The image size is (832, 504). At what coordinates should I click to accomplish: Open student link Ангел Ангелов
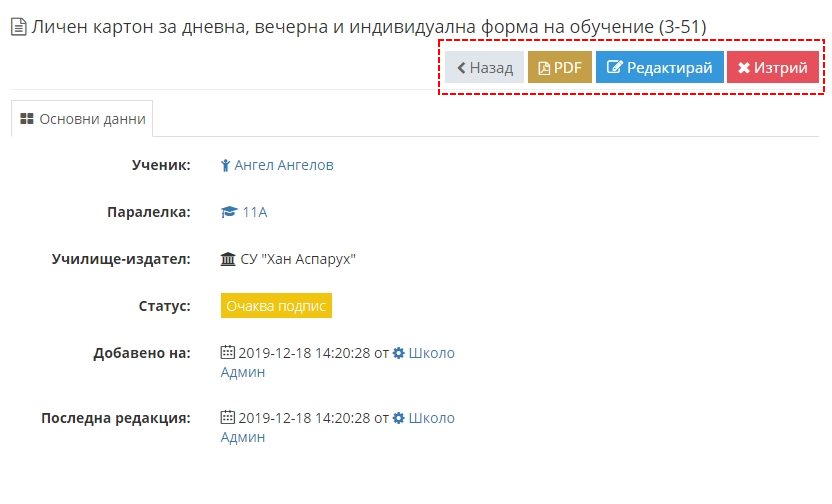(284, 165)
